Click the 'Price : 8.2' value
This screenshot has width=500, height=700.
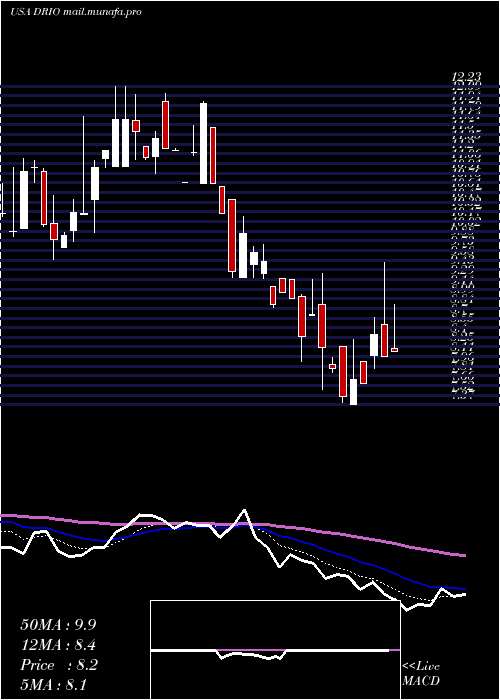click(58, 665)
